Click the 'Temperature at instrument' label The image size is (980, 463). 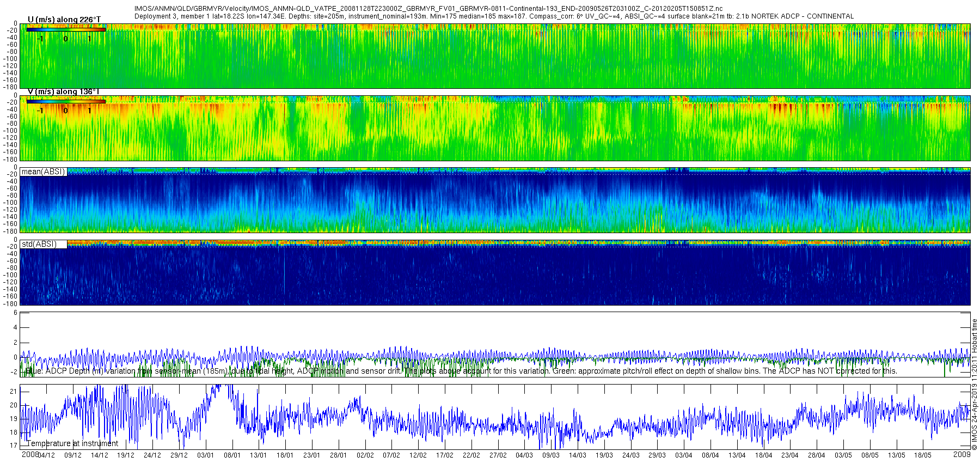72,443
